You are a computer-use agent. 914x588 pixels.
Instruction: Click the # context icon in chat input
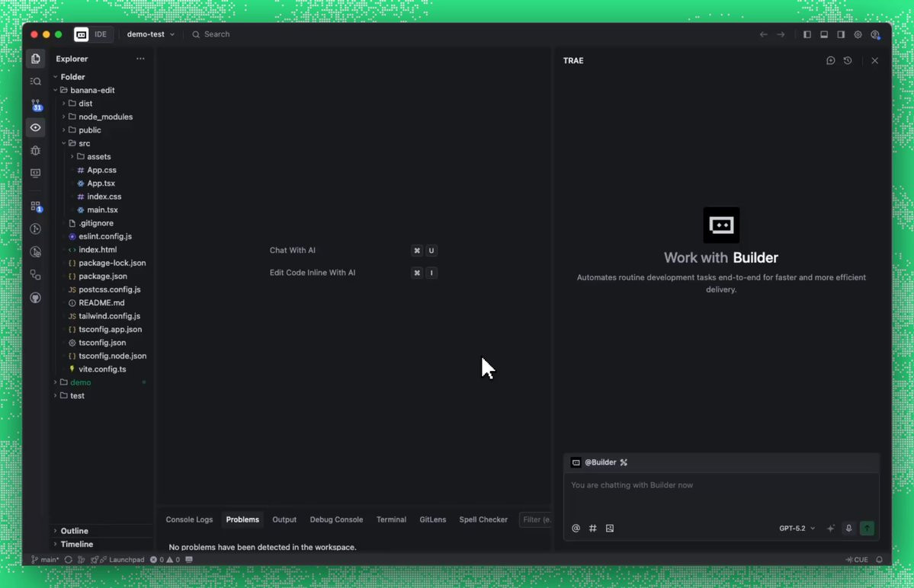coord(593,528)
